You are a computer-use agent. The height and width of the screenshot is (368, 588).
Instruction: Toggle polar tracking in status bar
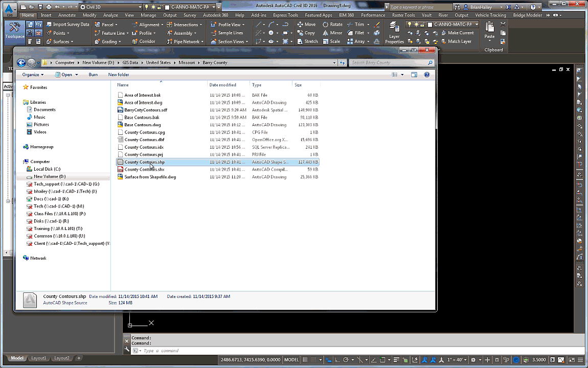(346, 360)
